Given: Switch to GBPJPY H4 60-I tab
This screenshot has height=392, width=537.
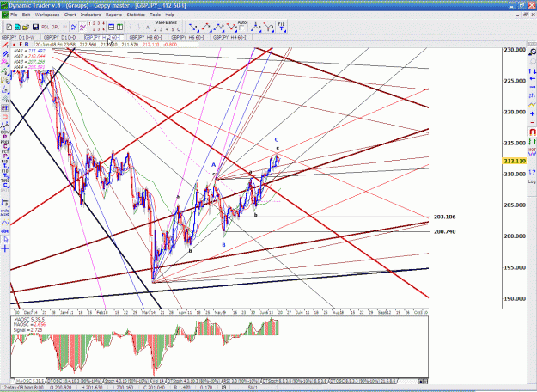Looking at the screenshot, I should 229,37.
